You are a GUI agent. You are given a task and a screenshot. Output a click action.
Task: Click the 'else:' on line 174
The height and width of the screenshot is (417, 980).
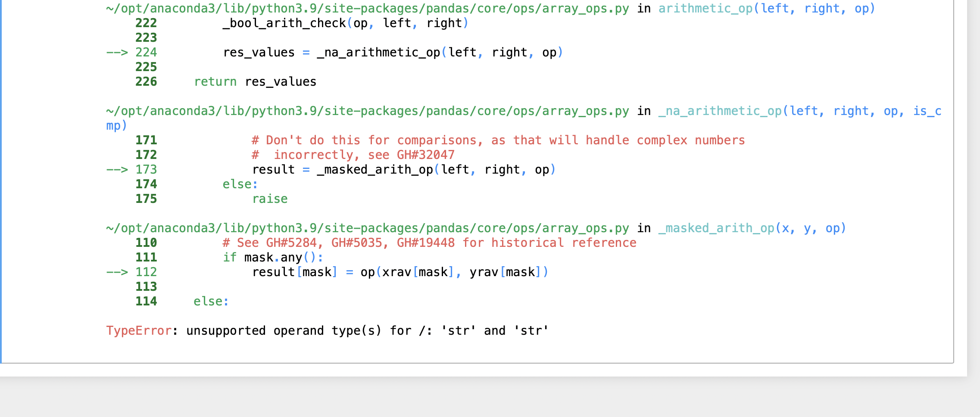240,184
